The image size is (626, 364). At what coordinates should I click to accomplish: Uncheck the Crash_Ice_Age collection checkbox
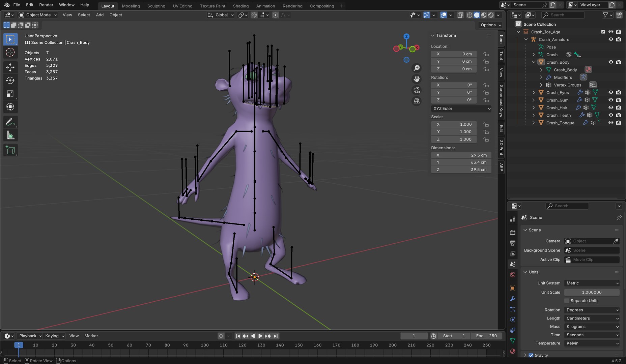(x=603, y=32)
